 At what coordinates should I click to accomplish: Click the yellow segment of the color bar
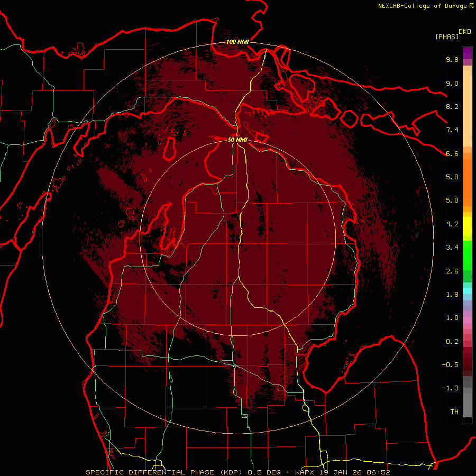click(467, 226)
